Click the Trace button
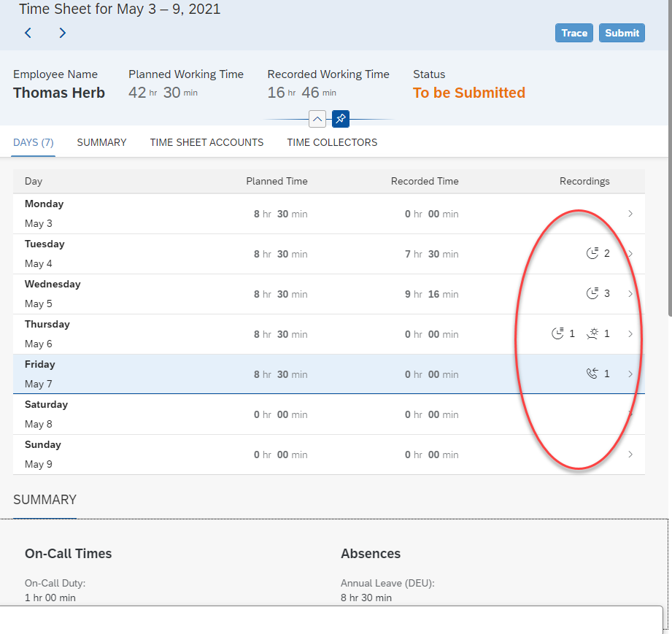 pyautogui.click(x=573, y=33)
